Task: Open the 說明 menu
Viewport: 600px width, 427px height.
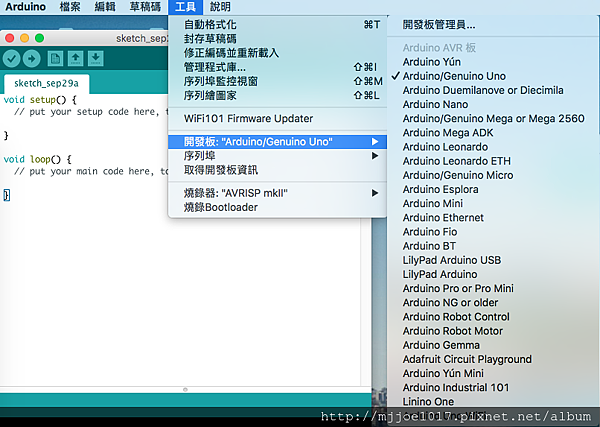Action: click(x=220, y=7)
